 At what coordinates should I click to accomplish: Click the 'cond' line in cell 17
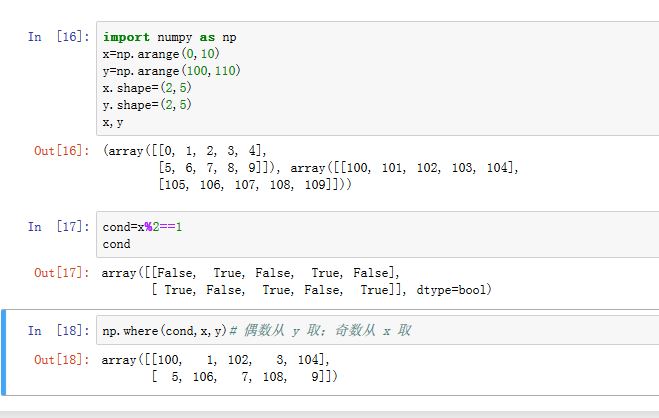(x=116, y=244)
